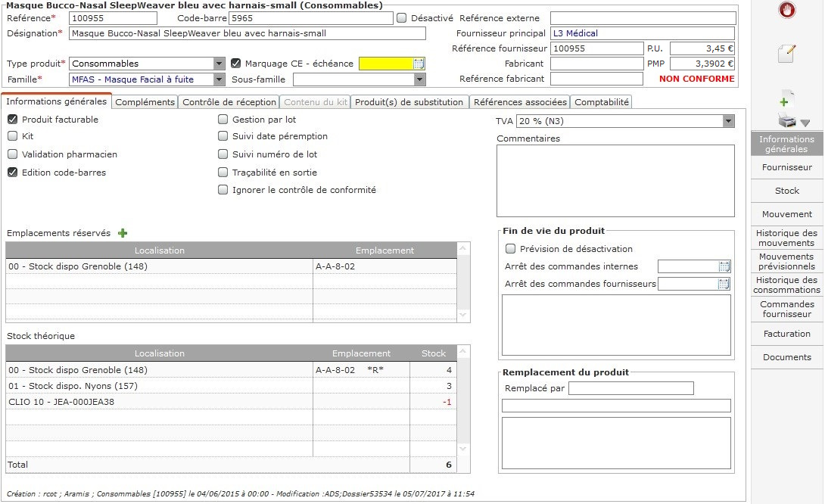Screen dimensions: 825x504
Task: Open Documents in the side panel
Action: 786,357
